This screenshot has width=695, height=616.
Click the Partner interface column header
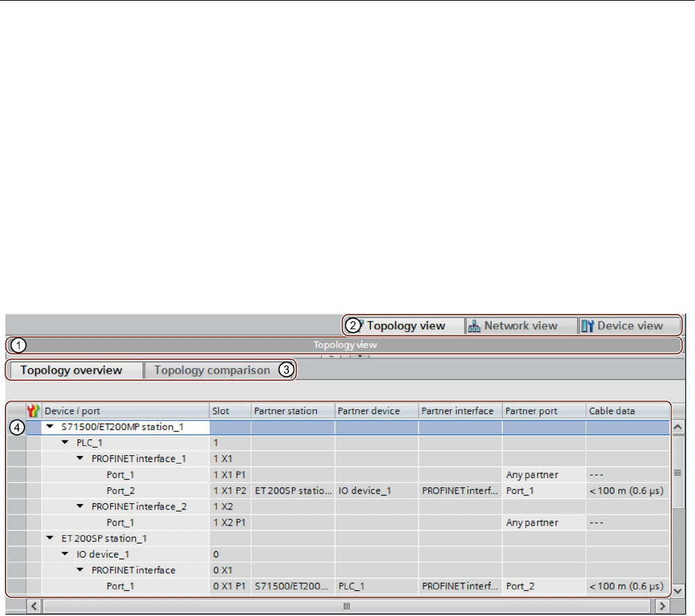click(x=460, y=411)
